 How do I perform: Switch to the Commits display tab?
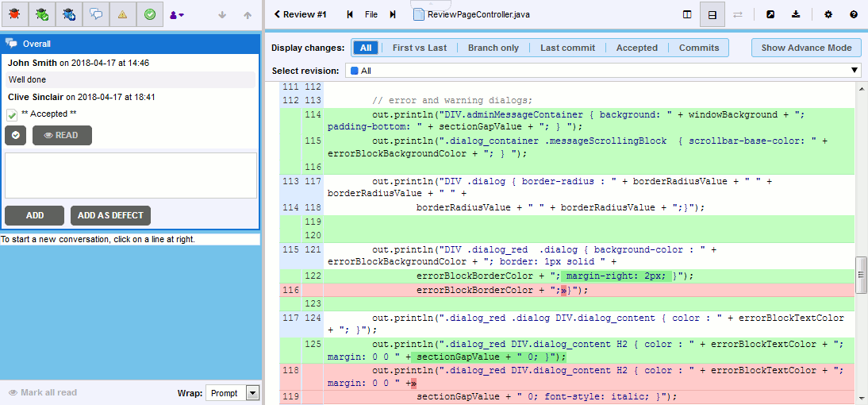(698, 48)
